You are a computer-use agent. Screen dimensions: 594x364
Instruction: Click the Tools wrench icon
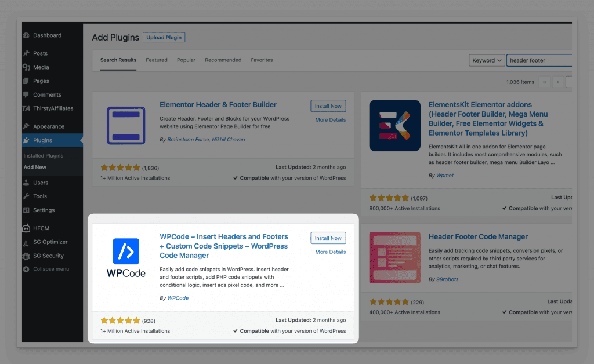tap(26, 196)
